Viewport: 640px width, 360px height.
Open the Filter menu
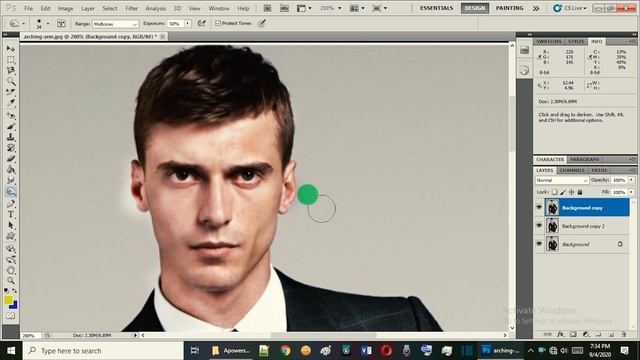[x=131, y=8]
